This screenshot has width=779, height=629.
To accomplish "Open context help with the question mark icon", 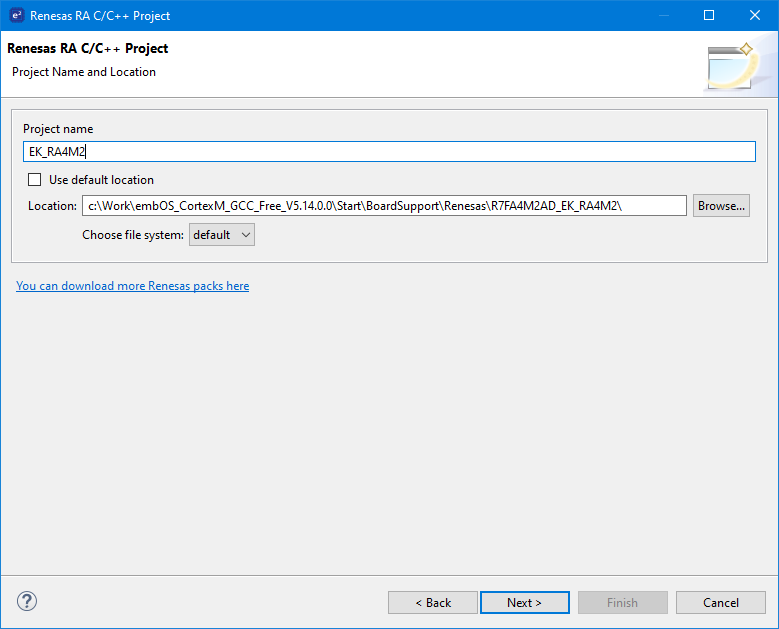I will click(x=27, y=601).
